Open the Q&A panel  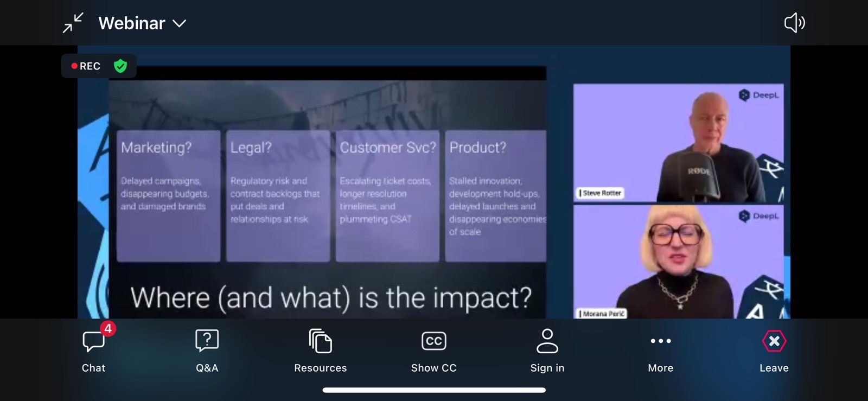point(207,341)
